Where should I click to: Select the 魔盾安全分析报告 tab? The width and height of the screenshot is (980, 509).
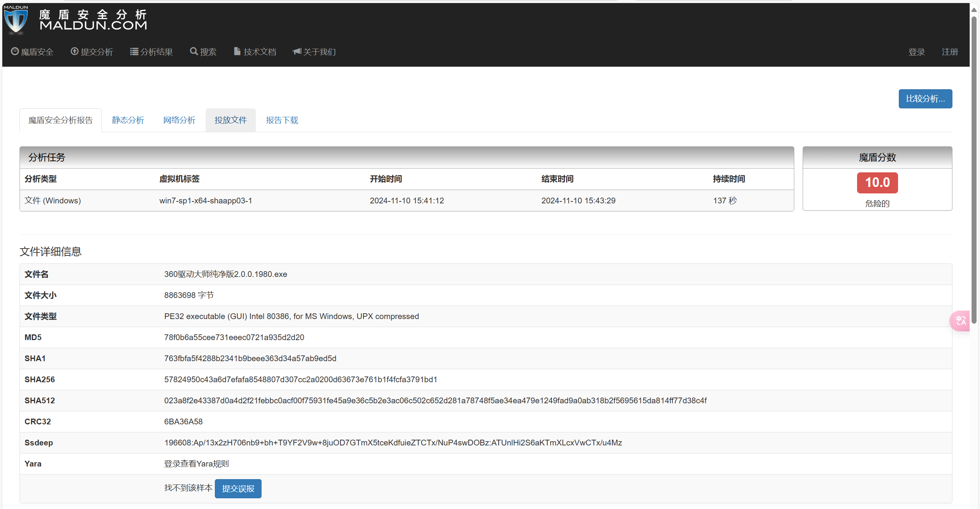pos(61,120)
